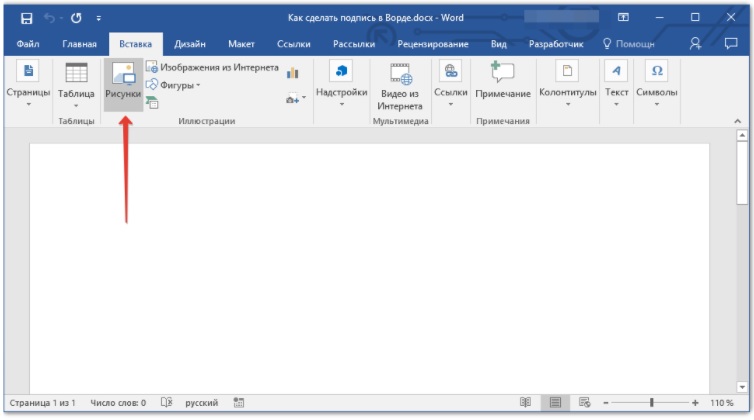Click the zoom slider in status bar
Viewport: 754px width, 420px height.
tap(652, 402)
